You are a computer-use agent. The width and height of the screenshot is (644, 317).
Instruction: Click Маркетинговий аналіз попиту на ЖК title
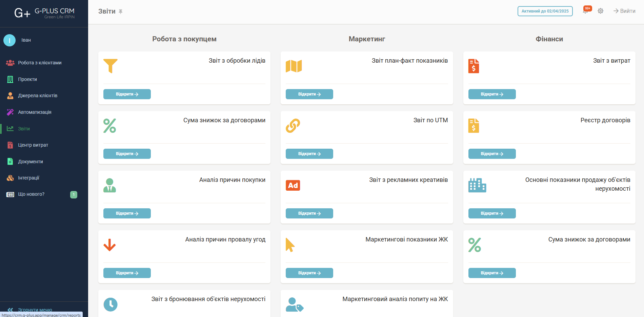pyautogui.click(x=395, y=299)
